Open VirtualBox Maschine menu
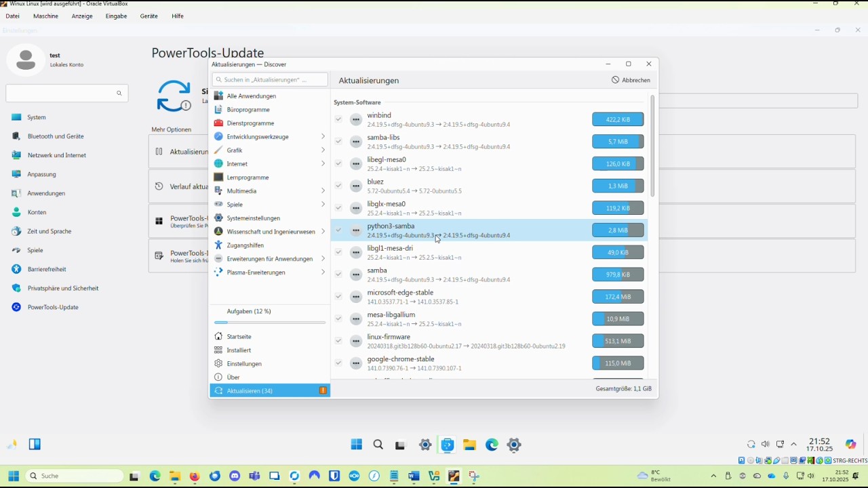Viewport: 868px width, 488px height. (x=45, y=16)
